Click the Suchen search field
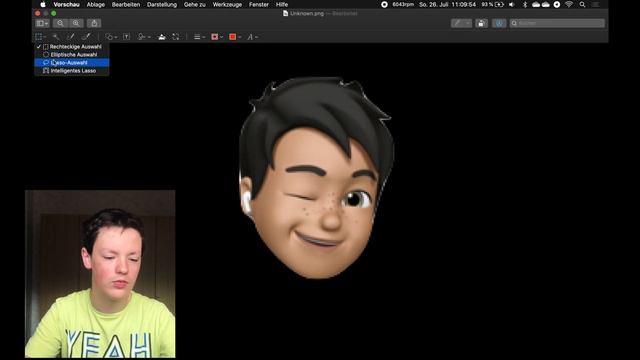 tap(557, 23)
